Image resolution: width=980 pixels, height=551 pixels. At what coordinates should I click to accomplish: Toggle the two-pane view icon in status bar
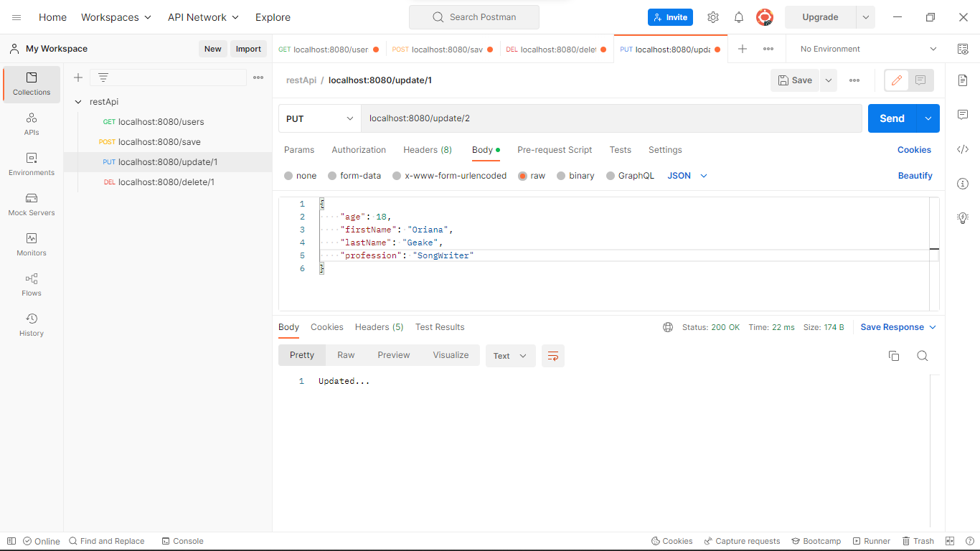pyautogui.click(x=950, y=541)
